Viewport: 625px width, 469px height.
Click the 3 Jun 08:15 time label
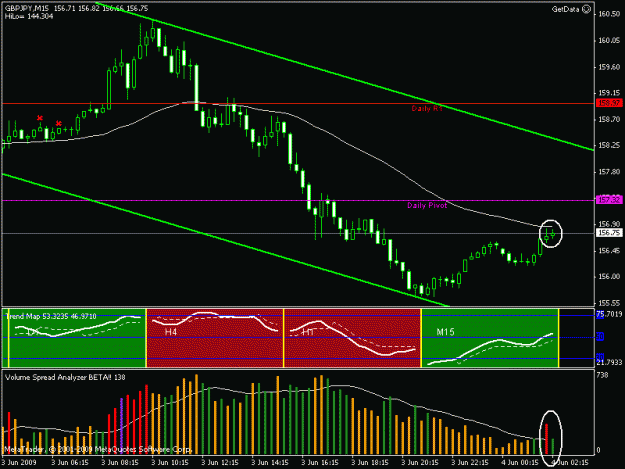(120, 463)
